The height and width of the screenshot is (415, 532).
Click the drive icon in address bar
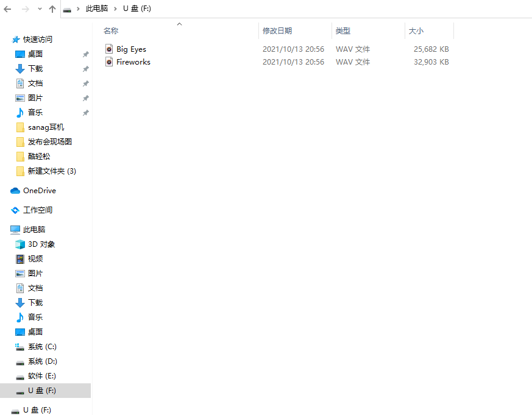point(67,9)
